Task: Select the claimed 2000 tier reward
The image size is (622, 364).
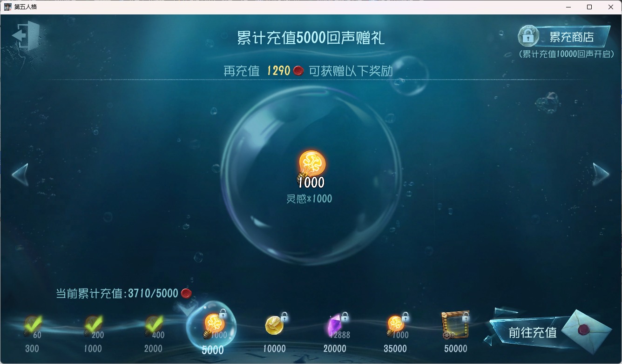Action: (154, 326)
